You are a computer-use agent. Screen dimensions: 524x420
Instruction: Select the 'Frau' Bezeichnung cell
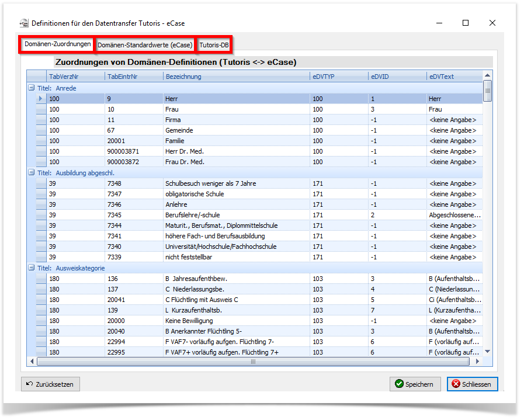pos(236,109)
